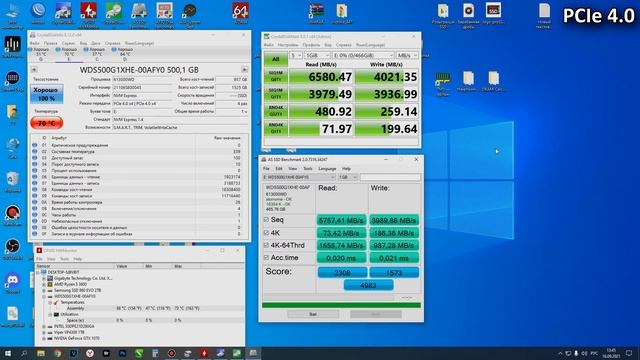This screenshot has width=640, height=360.
Task: Run the RND4K Q32T1 test in CrystalDiskMark
Action: tap(276, 111)
